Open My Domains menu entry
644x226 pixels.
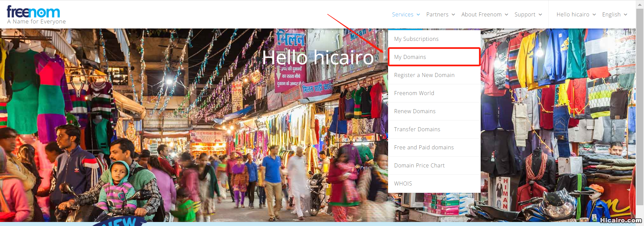[410, 57]
